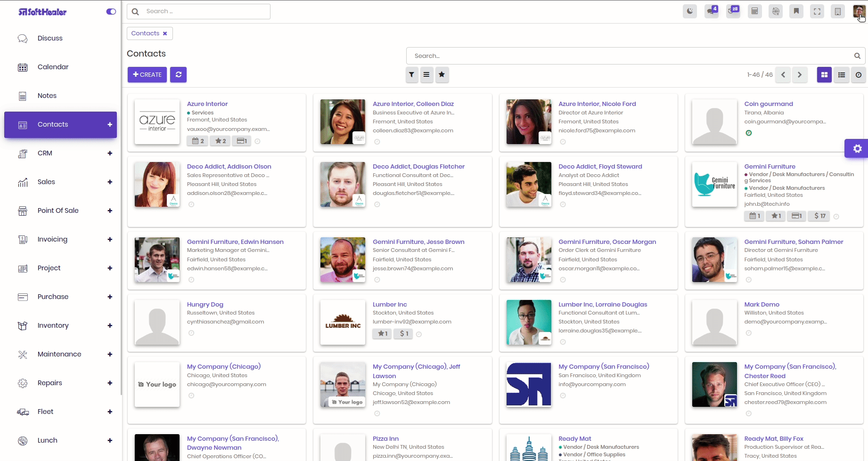Switch to activity clock view
Screen dimensions: 868x461
[x=859, y=74]
